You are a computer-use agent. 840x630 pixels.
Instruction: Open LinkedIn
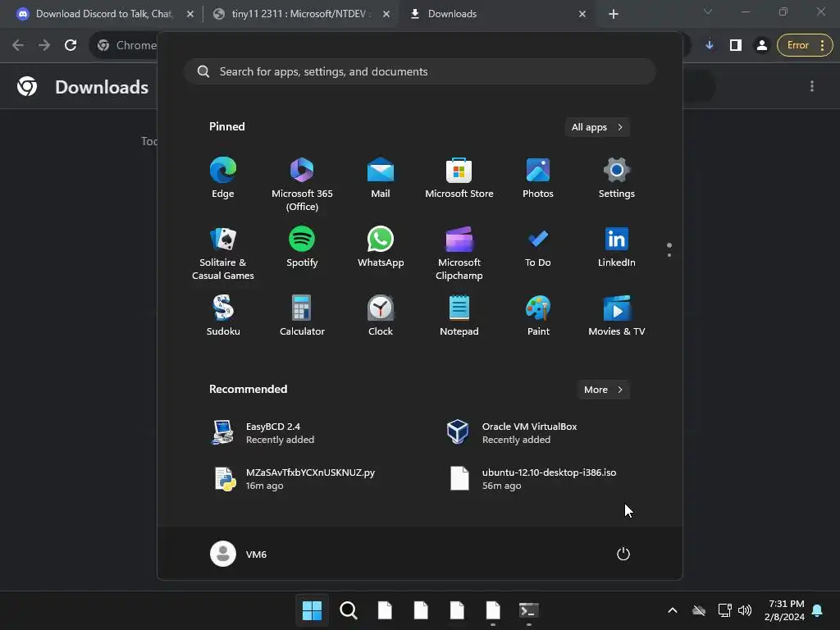617,248
